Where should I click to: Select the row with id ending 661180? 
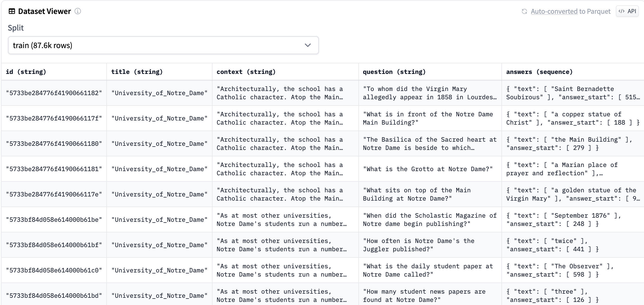coord(54,143)
